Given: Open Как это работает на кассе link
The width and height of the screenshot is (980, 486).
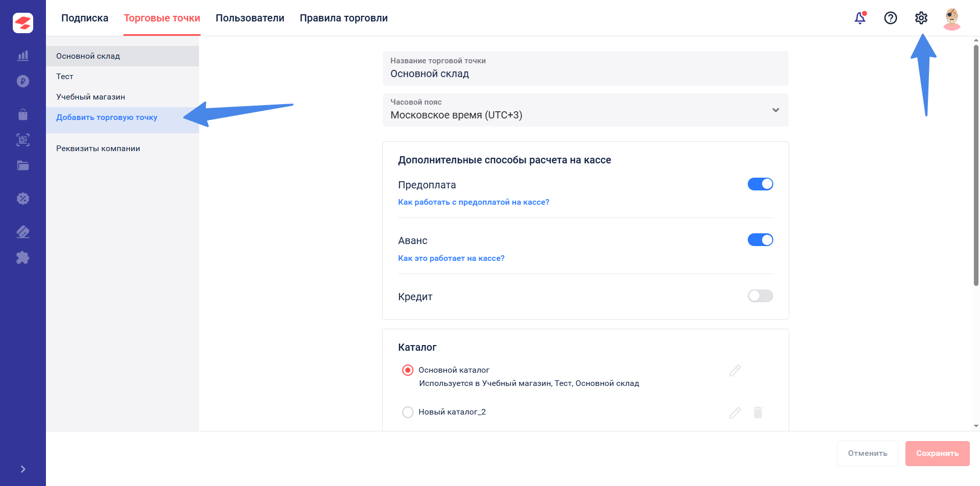Looking at the screenshot, I should click(451, 258).
